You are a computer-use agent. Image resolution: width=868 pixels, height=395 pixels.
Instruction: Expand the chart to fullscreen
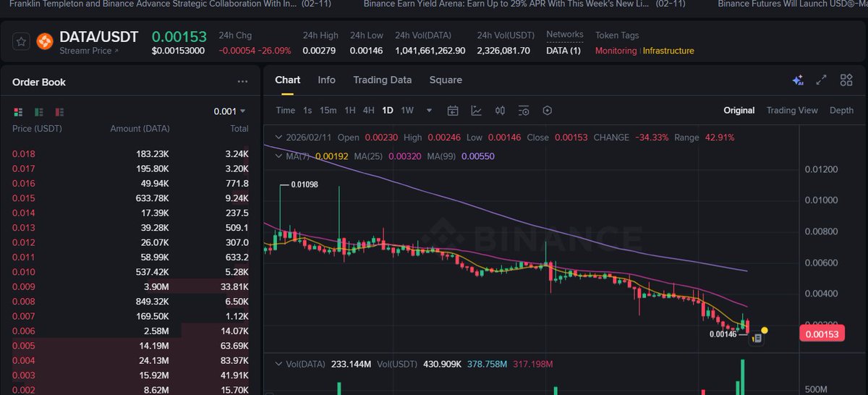pyautogui.click(x=822, y=80)
